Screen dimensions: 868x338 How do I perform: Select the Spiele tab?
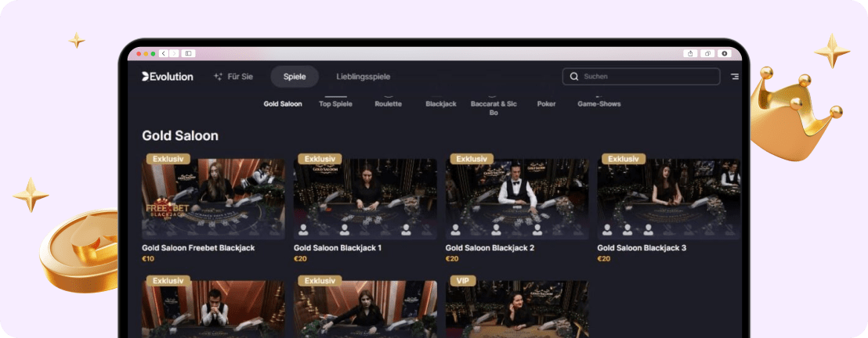pyautogui.click(x=295, y=77)
